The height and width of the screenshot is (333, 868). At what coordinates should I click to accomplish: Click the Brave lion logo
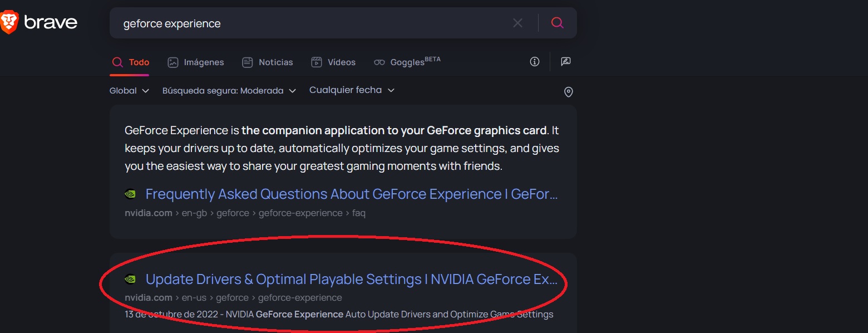coord(9,22)
